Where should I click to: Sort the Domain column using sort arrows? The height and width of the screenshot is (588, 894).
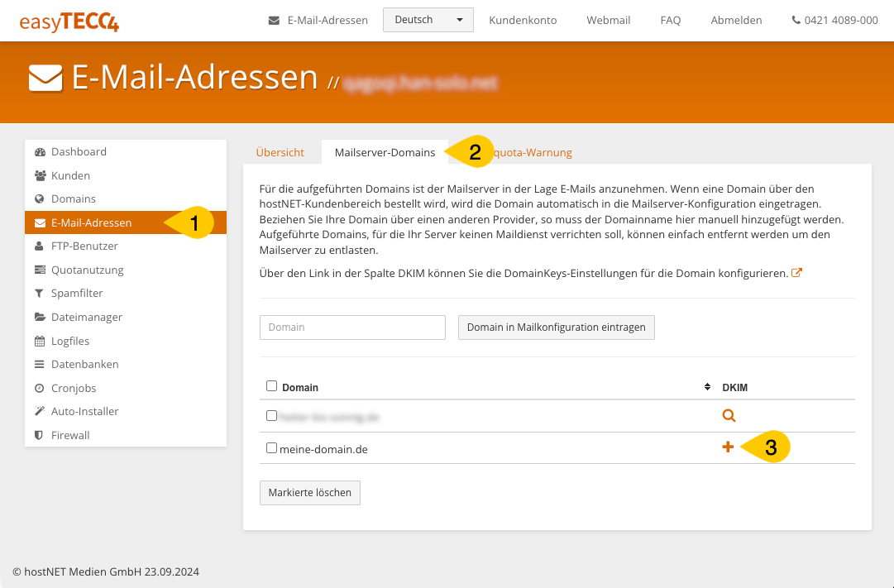(707, 387)
